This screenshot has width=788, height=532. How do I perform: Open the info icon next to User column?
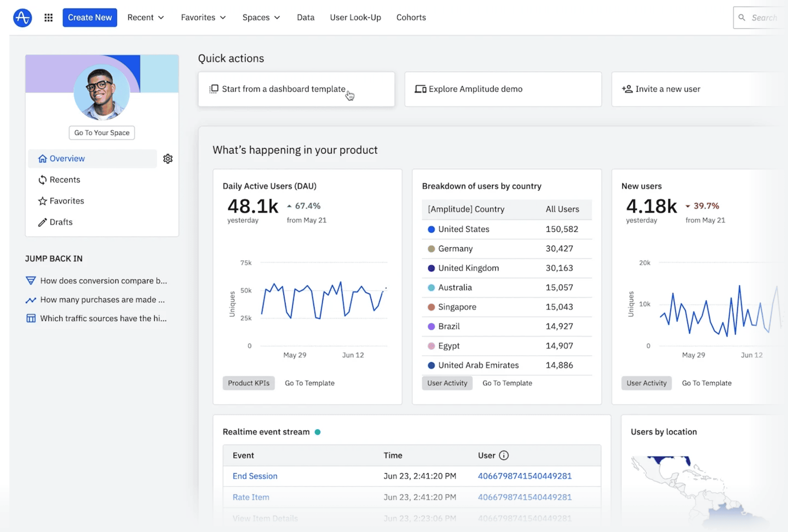pyautogui.click(x=505, y=455)
